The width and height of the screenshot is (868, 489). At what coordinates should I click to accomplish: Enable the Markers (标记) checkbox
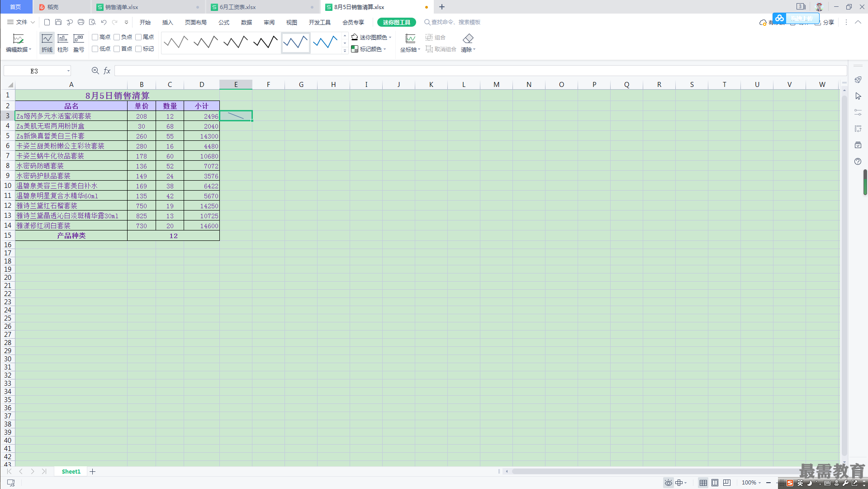tap(138, 49)
